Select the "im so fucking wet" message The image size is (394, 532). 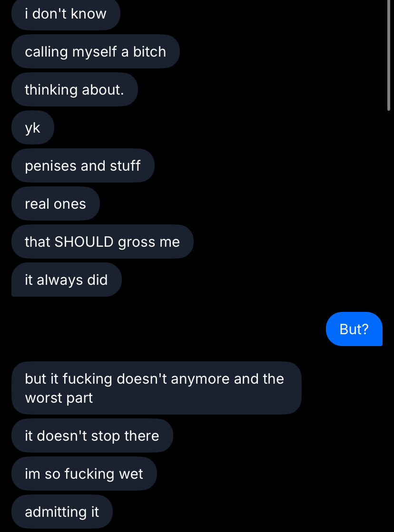84,474
